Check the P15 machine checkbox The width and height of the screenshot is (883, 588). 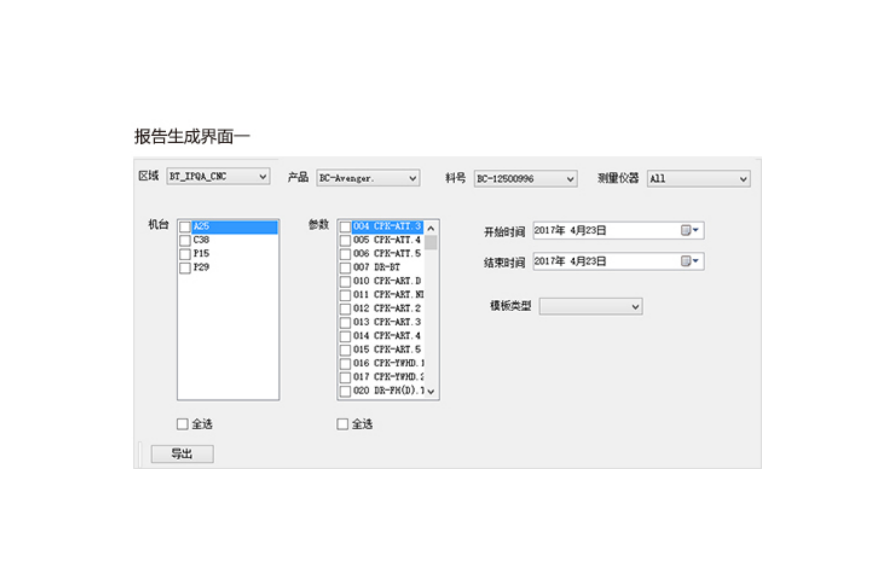pos(184,254)
